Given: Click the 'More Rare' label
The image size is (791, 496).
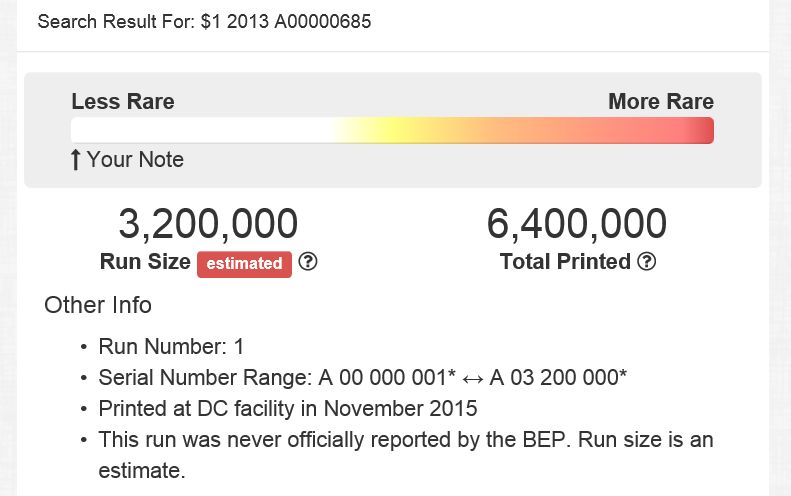Looking at the screenshot, I should tap(661, 101).
